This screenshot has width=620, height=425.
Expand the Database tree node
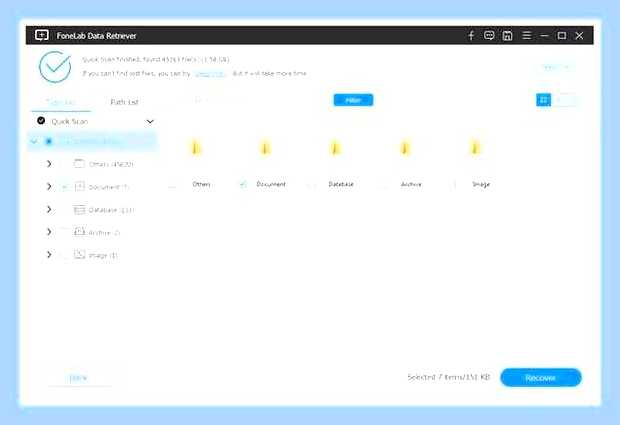[49, 209]
